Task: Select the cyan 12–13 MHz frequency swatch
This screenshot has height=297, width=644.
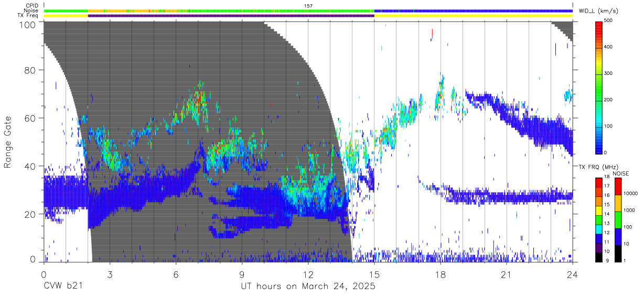Action: [x=599, y=228]
